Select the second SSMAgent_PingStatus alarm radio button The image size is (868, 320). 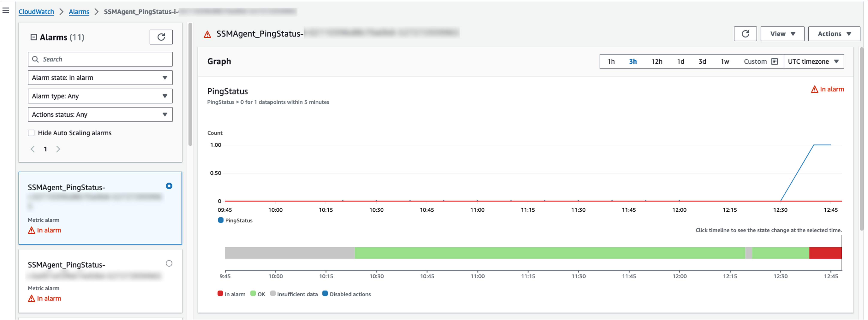[x=169, y=263]
